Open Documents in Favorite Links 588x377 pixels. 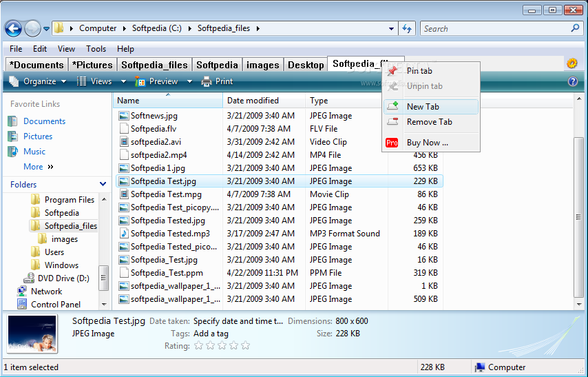click(44, 121)
